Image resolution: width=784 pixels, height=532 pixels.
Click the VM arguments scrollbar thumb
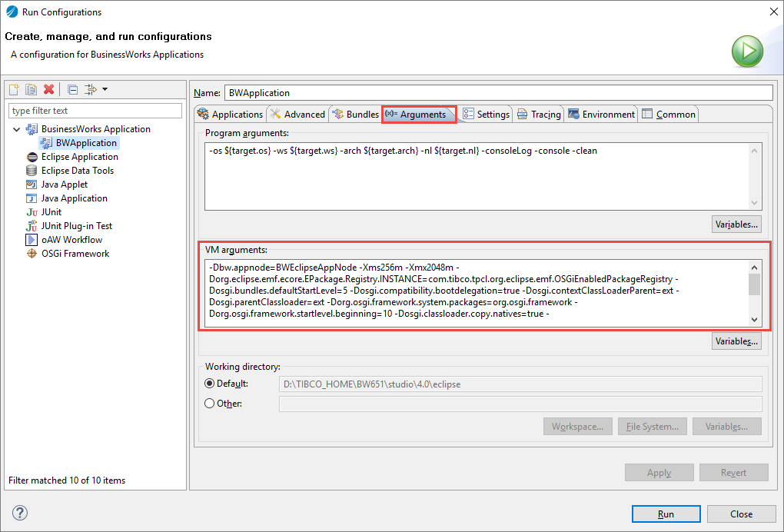click(755, 284)
